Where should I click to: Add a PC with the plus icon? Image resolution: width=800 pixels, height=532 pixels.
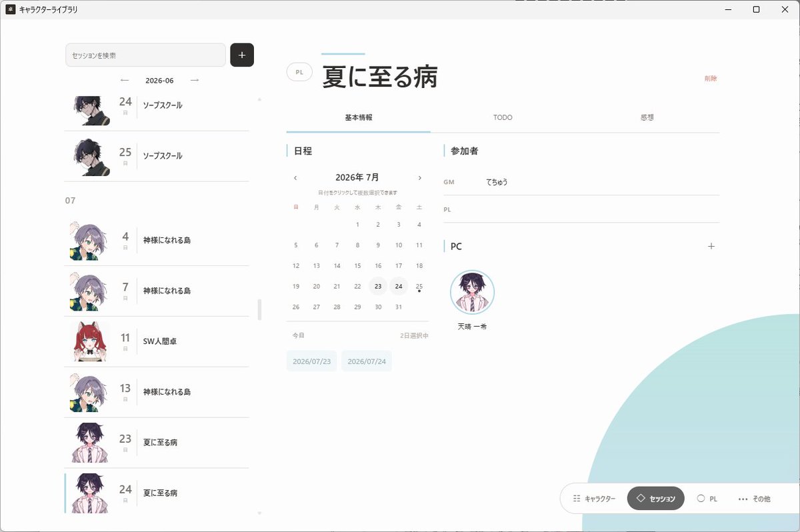711,246
